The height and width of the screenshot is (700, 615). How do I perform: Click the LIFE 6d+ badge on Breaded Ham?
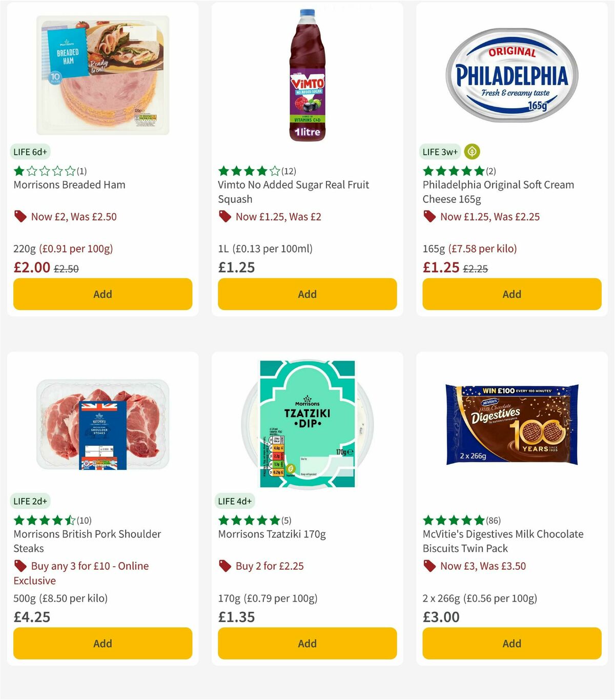point(30,151)
